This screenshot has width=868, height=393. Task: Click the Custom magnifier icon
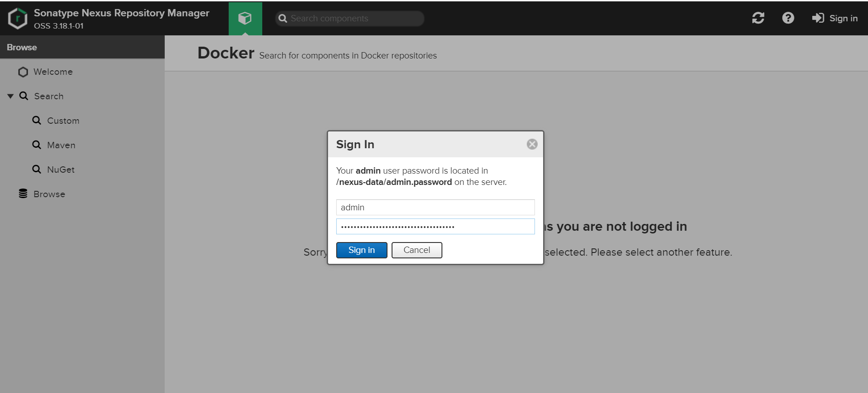[x=37, y=120]
